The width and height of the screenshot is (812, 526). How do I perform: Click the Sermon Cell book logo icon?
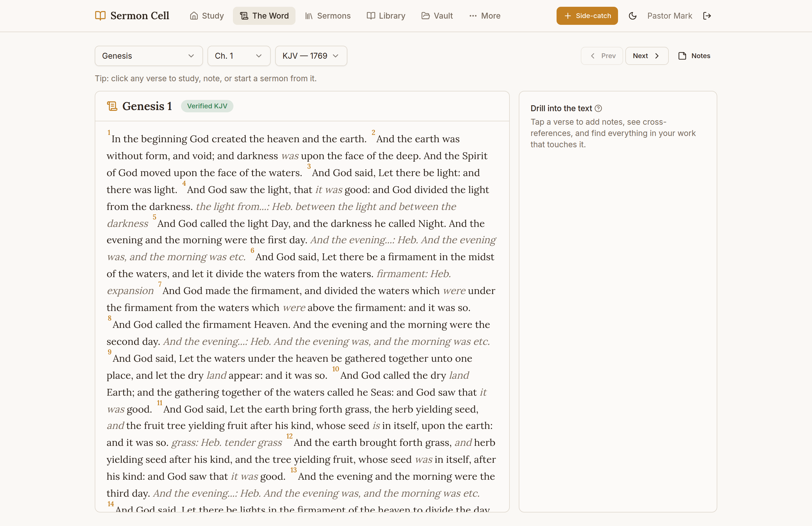(100, 16)
